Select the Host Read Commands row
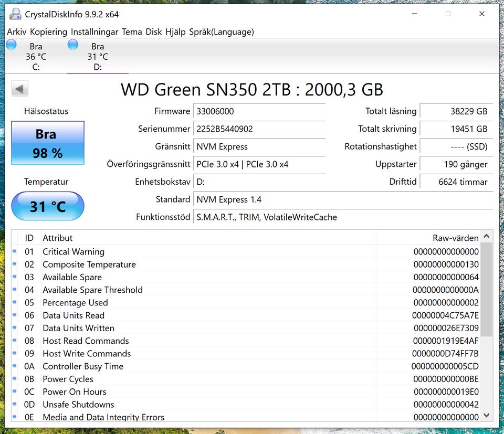This screenshot has width=504, height=434. point(246,341)
